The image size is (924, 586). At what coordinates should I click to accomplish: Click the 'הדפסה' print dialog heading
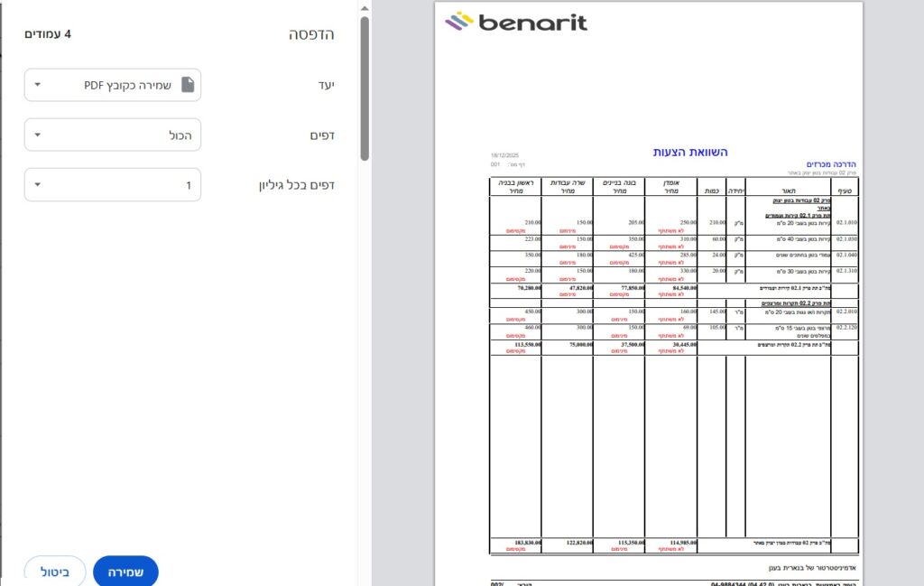click(310, 34)
